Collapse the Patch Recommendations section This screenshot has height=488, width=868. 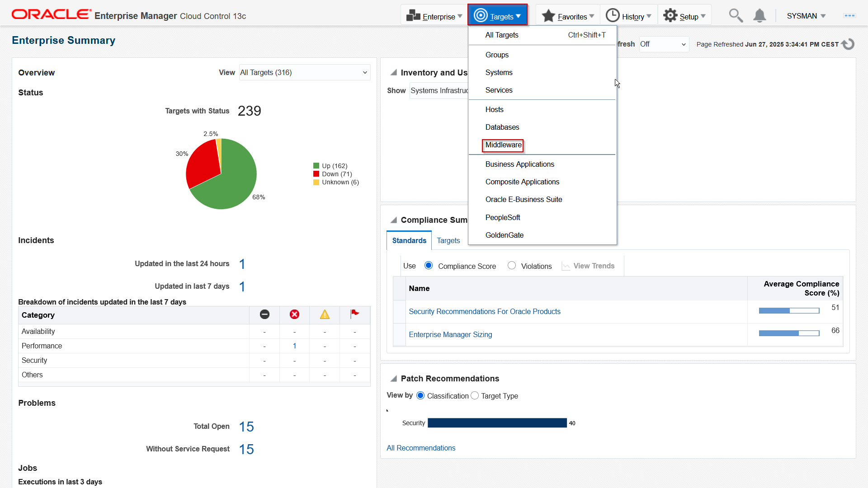click(394, 379)
